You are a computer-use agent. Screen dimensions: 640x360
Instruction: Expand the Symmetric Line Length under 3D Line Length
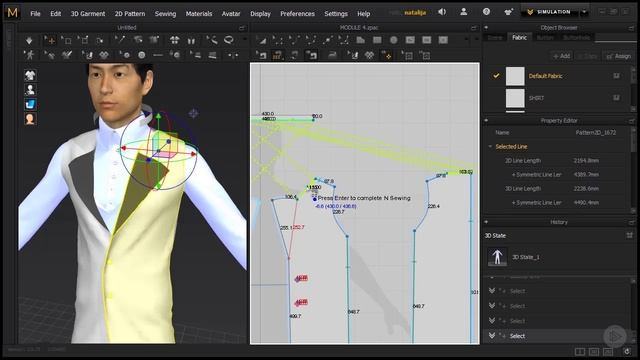[x=513, y=202]
